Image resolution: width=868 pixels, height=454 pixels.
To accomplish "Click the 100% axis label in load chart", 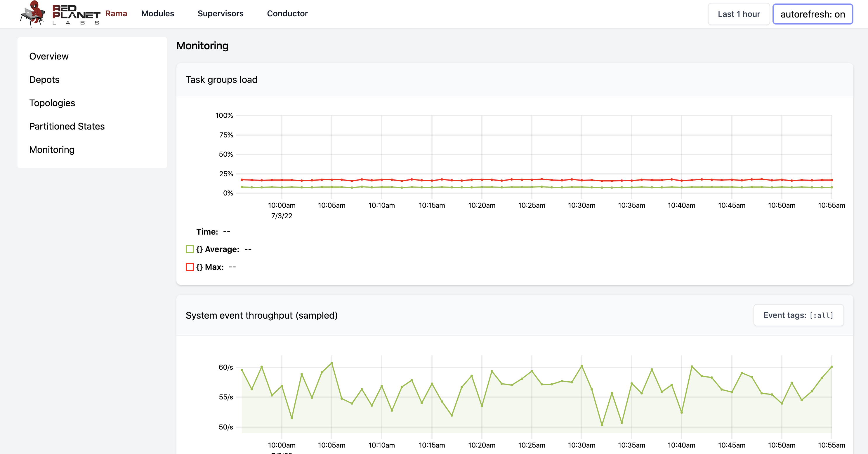I will pos(224,116).
